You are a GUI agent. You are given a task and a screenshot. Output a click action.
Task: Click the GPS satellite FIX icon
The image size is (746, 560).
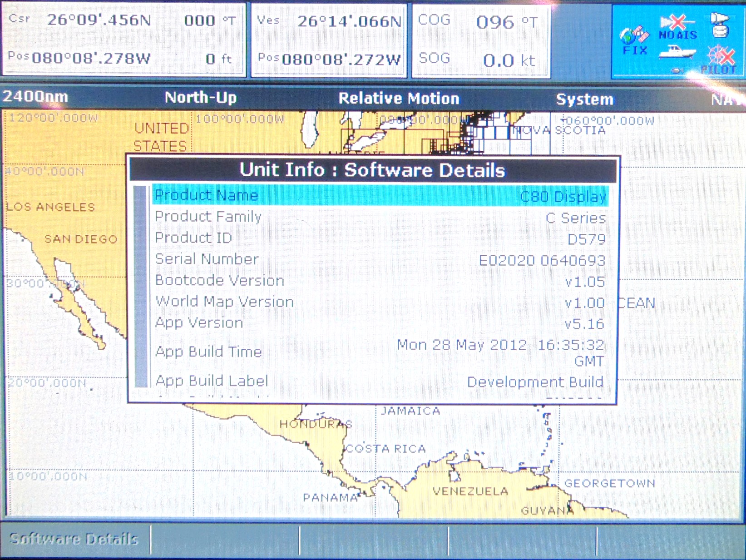(634, 39)
